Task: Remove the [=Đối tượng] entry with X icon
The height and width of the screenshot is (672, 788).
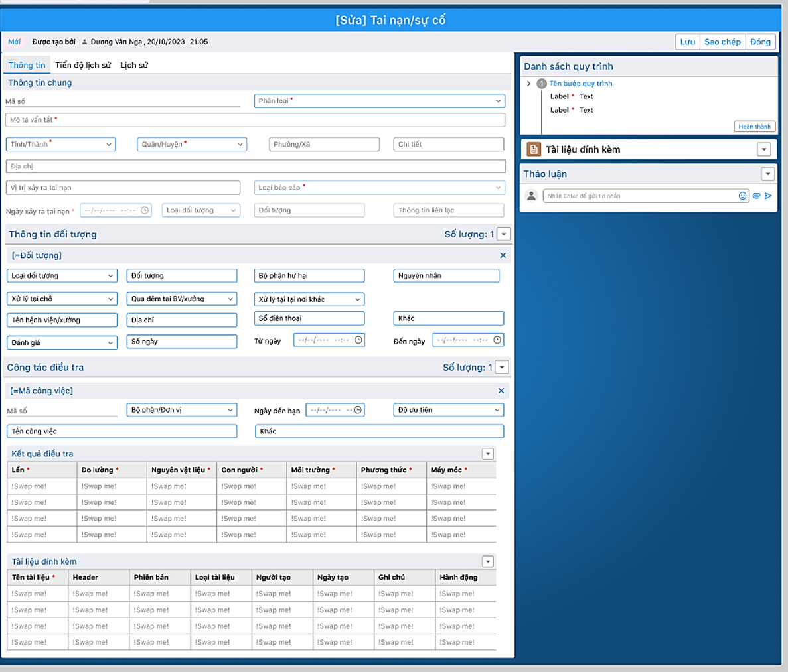Action: (x=503, y=255)
